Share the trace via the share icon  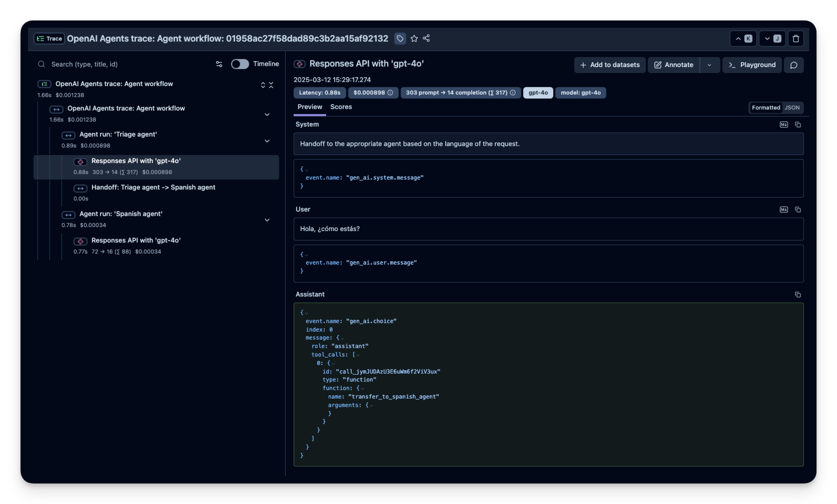tap(426, 38)
